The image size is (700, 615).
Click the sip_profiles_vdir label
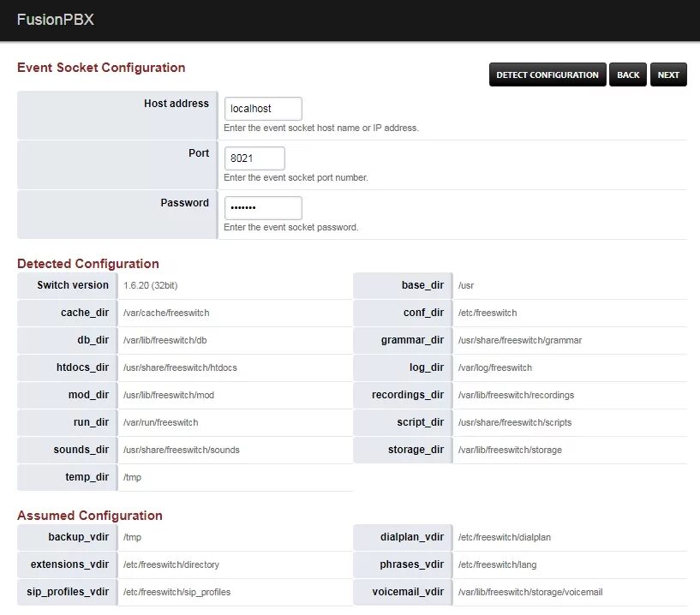pos(68,592)
